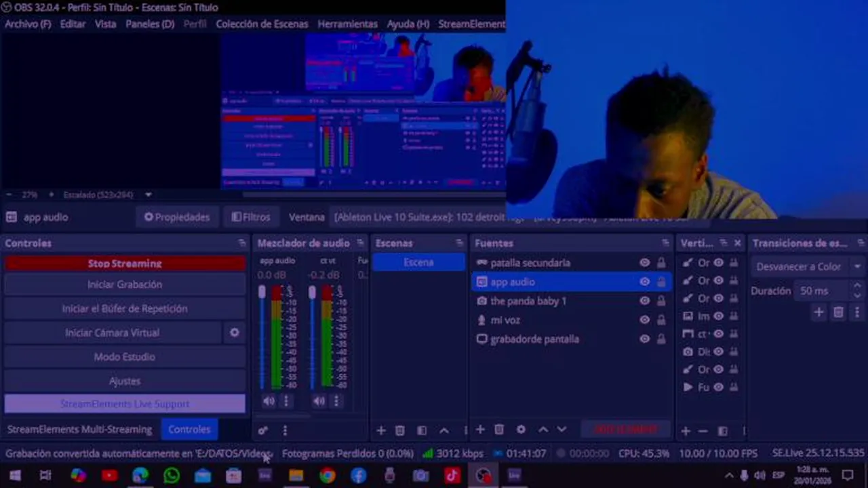This screenshot has height=488, width=868.
Task: Click Iniciar Grabación button
Action: pyautogui.click(x=125, y=285)
